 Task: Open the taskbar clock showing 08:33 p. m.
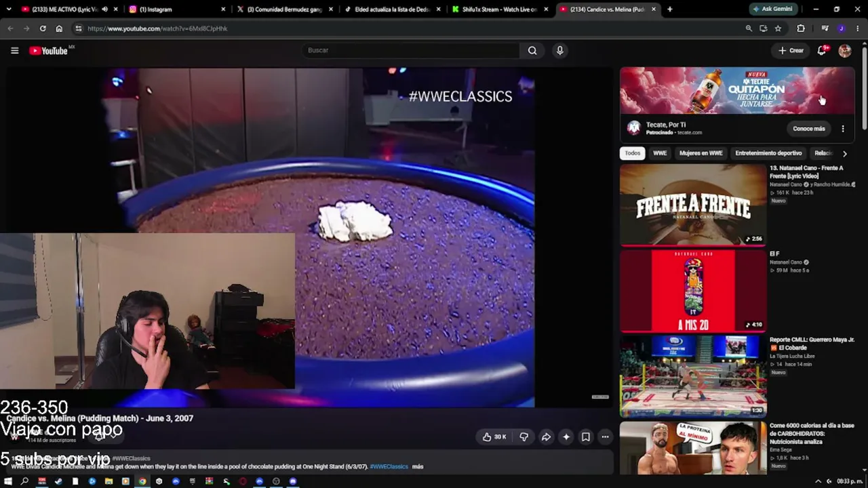pyautogui.click(x=849, y=481)
